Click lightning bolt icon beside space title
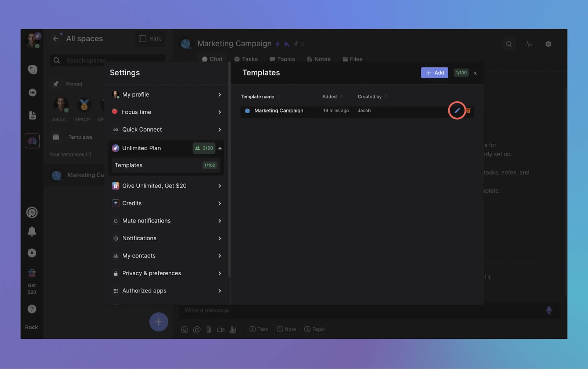The height and width of the screenshot is (369, 588). pyautogui.click(x=278, y=44)
